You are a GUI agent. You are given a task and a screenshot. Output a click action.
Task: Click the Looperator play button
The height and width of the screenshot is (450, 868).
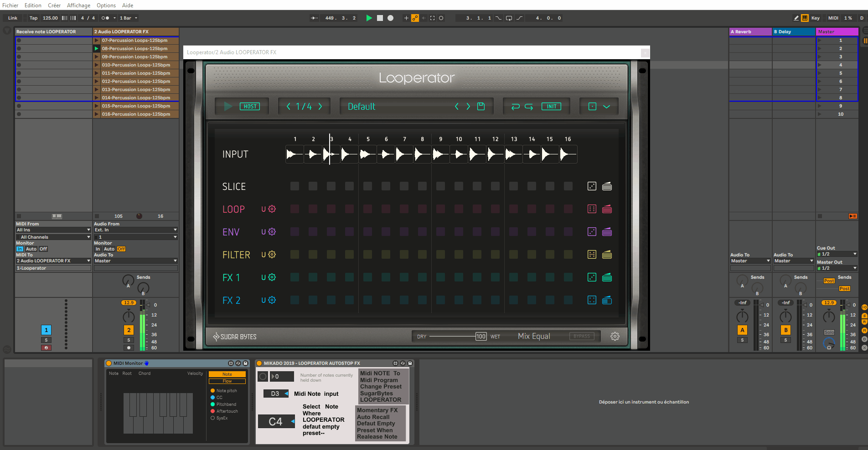(228, 106)
